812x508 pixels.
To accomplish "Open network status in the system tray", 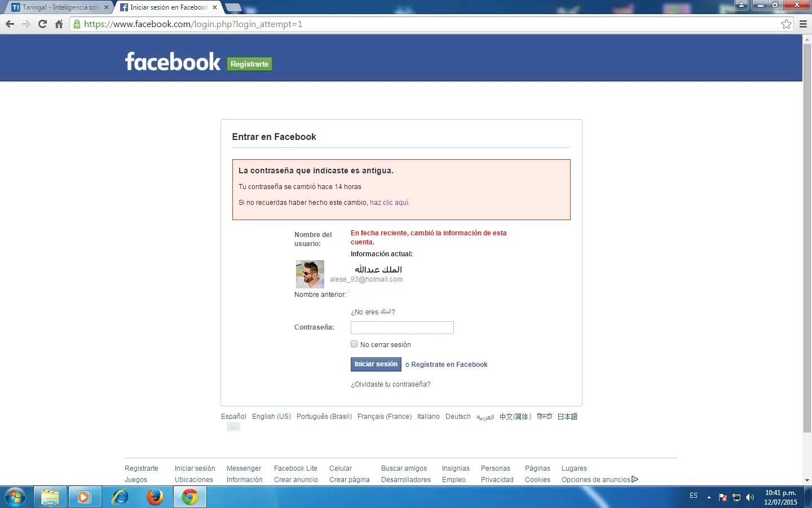I will [x=736, y=497].
